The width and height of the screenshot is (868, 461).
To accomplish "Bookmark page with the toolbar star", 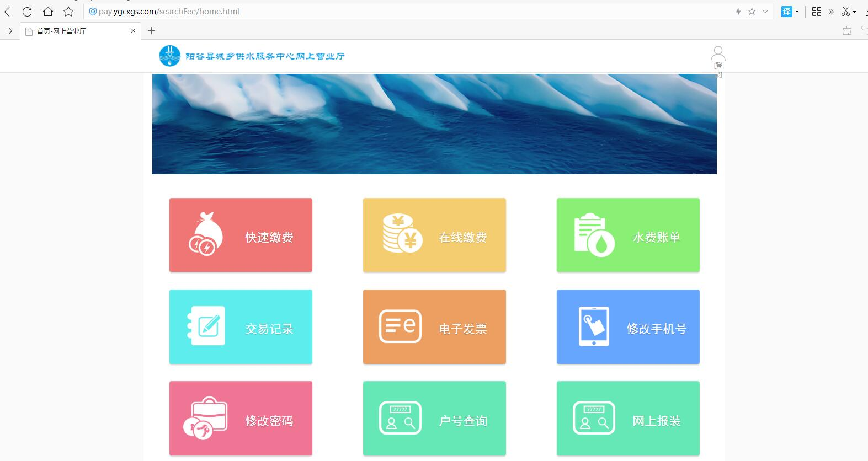I will pyautogui.click(x=68, y=12).
